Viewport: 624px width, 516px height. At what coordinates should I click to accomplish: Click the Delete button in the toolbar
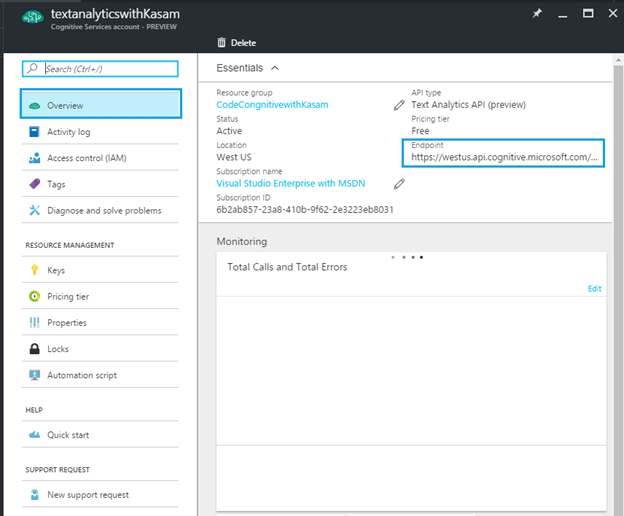click(x=236, y=43)
